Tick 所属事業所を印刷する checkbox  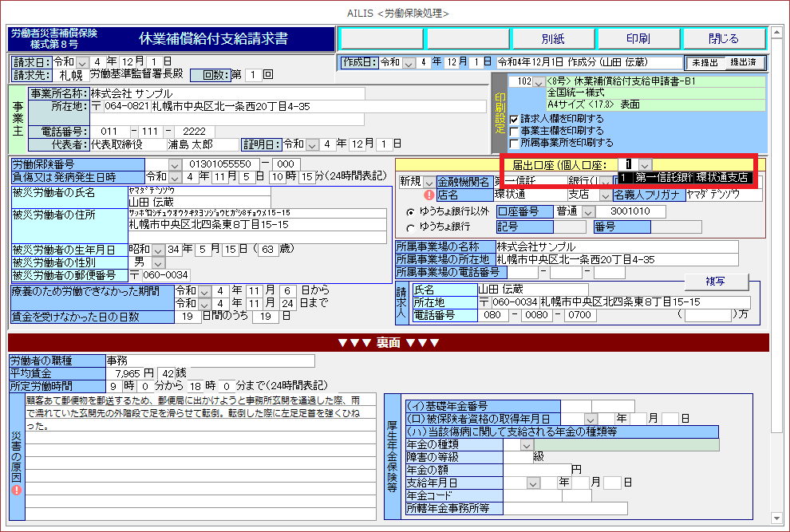point(514,143)
